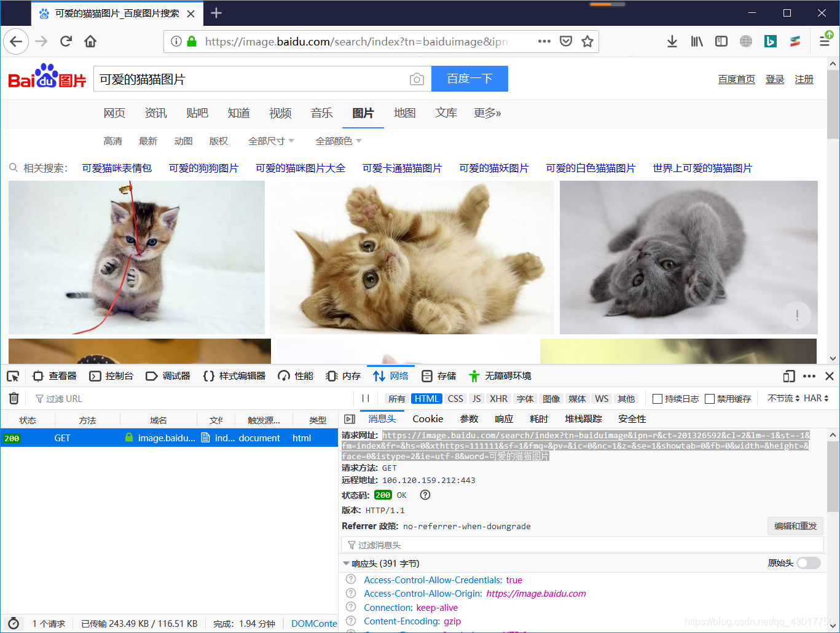Open related search 可爱猫咪表情包
The width and height of the screenshot is (840, 633).
tap(117, 168)
